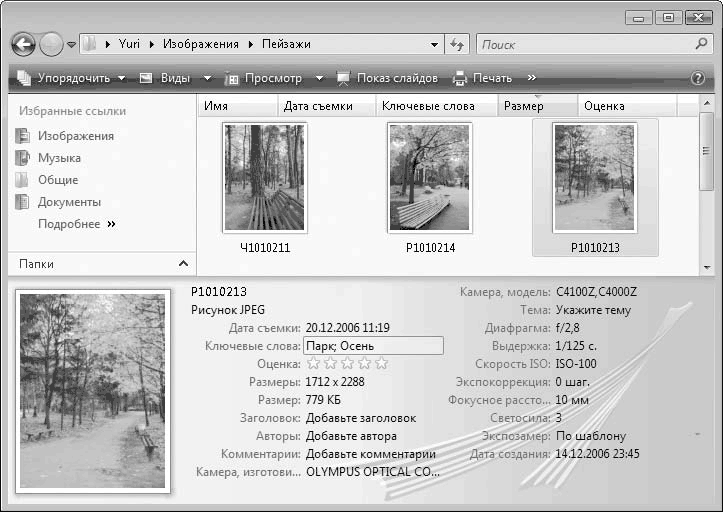The width and height of the screenshot is (723, 512).
Task: Expand the Виды views dropdown arrow
Action: (x=207, y=78)
